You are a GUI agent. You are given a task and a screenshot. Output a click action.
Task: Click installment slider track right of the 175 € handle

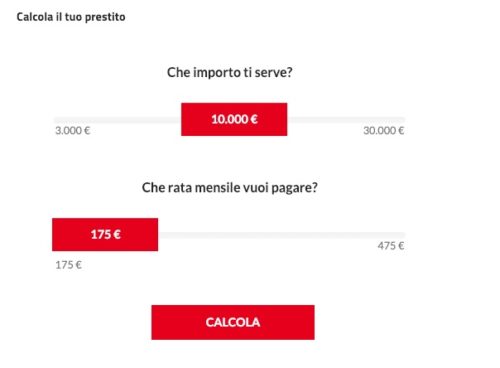click(282, 235)
